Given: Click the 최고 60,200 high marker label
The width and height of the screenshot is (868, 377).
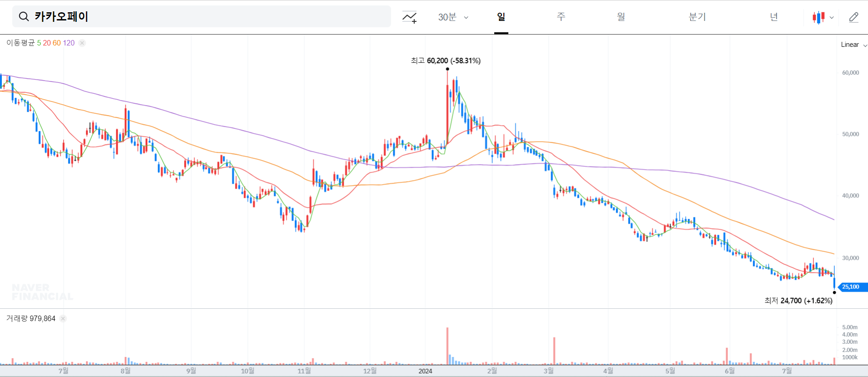Looking at the screenshot, I should pyautogui.click(x=446, y=60).
